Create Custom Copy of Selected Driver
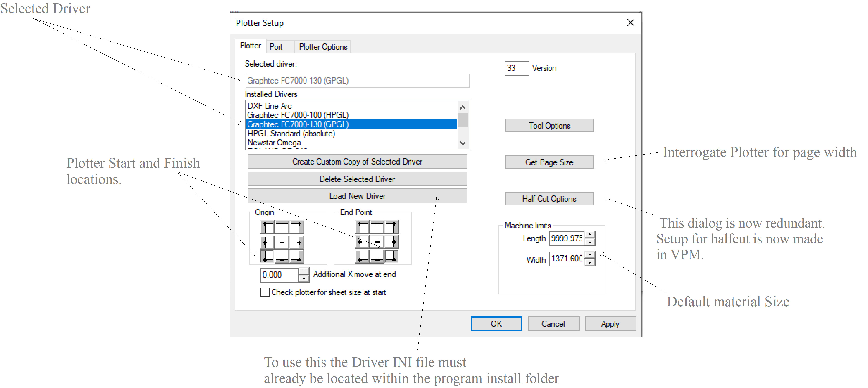This screenshot has height=388, width=868. (x=357, y=162)
